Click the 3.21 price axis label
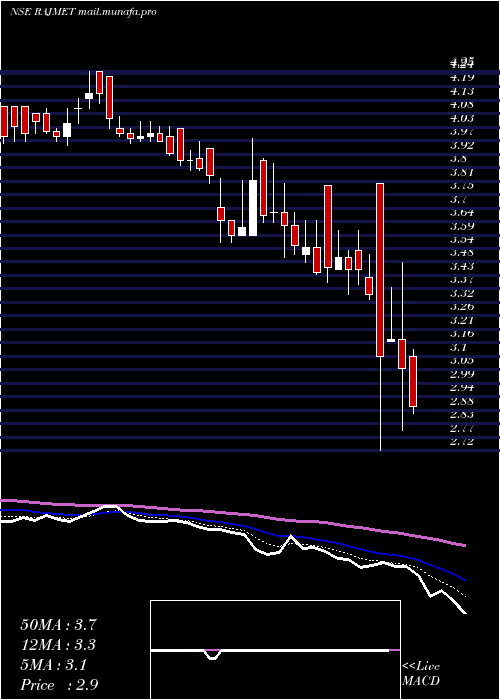 pyautogui.click(x=462, y=320)
